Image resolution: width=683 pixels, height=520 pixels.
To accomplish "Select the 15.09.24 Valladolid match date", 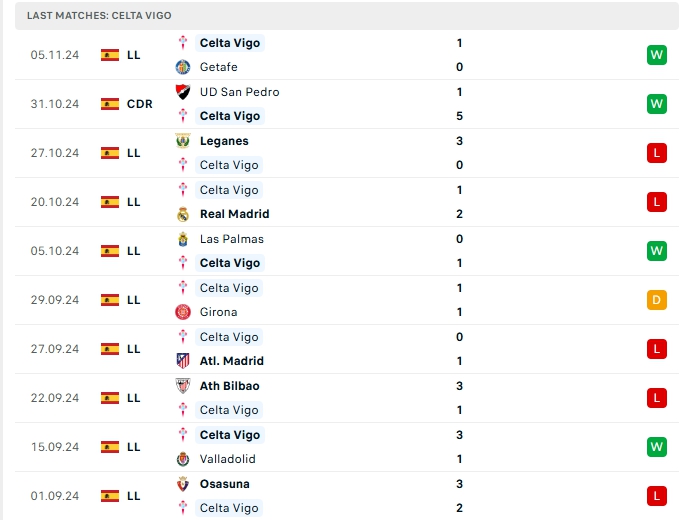I will click(54, 447).
